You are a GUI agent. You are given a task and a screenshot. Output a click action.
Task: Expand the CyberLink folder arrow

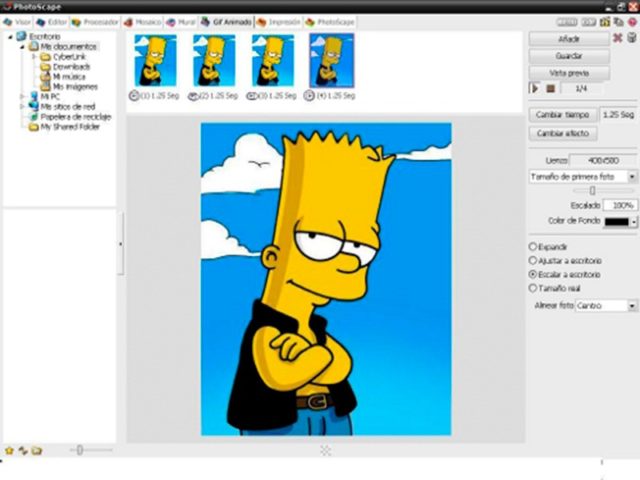[x=35, y=57]
